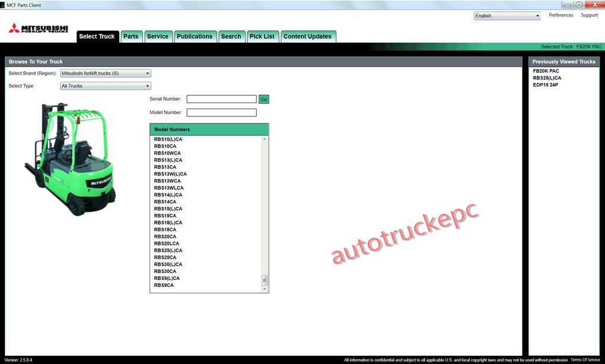605x364 pixels.
Task: Select model RBS15(L)CA
Action: pyautogui.click(x=168, y=209)
